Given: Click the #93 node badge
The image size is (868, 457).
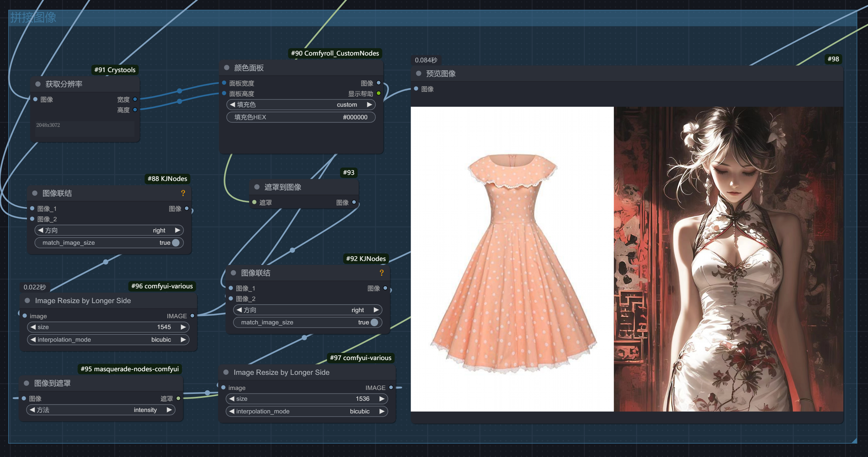Looking at the screenshot, I should [x=349, y=172].
